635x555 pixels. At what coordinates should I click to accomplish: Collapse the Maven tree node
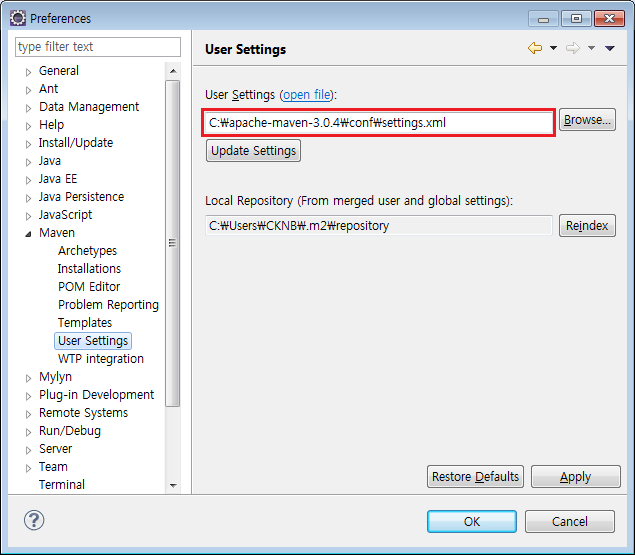(29, 233)
